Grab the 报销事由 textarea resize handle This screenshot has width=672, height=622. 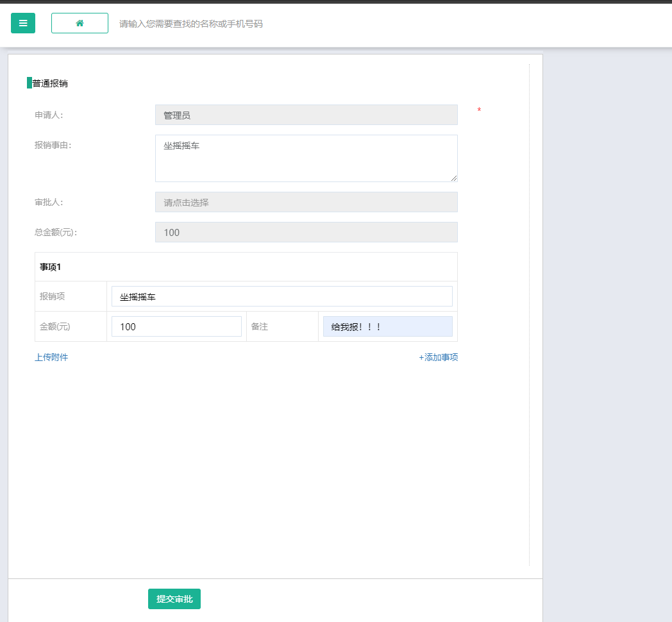point(454,178)
